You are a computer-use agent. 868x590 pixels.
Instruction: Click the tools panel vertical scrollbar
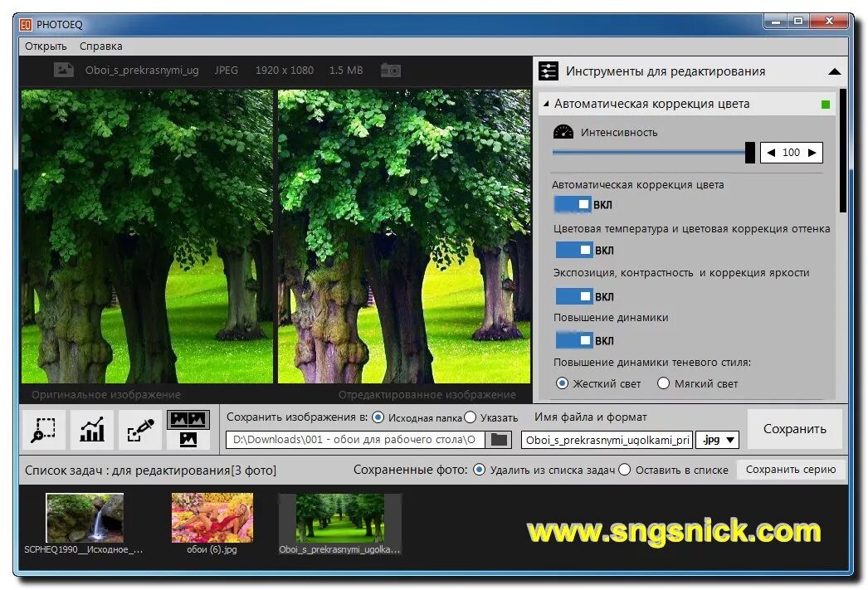click(842, 150)
